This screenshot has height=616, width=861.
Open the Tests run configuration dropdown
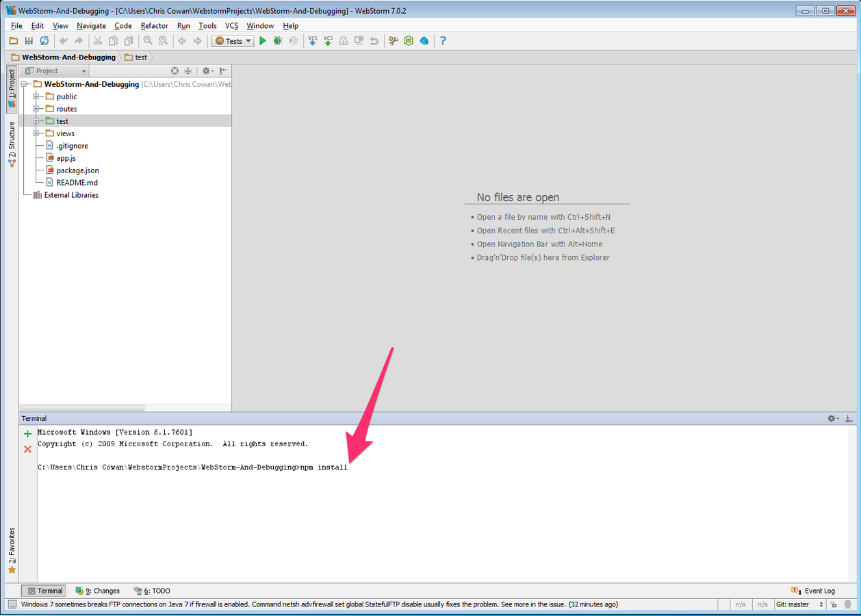233,41
